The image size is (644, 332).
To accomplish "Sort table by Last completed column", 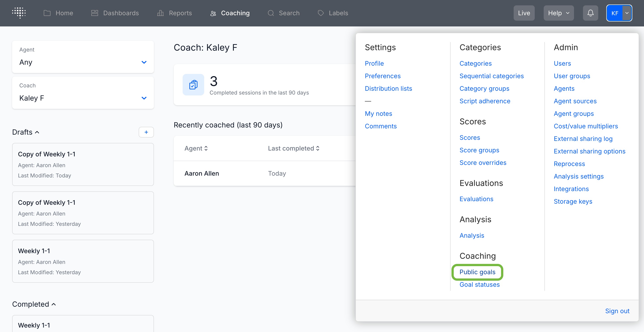I will [294, 148].
